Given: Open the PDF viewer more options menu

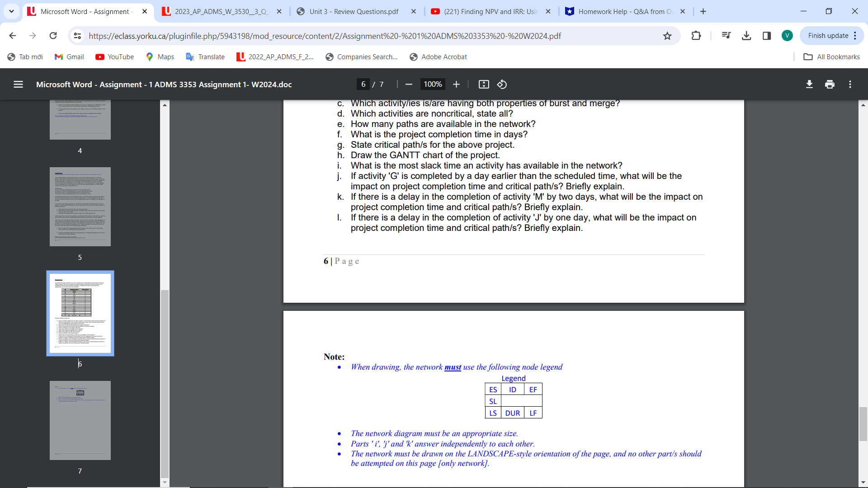Looking at the screenshot, I should 850,84.
